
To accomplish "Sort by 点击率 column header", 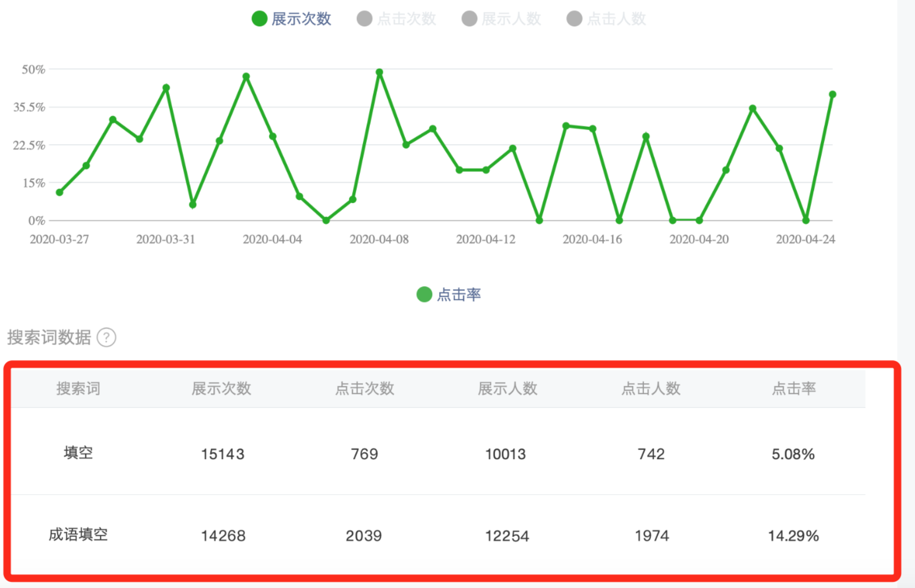I will (x=794, y=389).
